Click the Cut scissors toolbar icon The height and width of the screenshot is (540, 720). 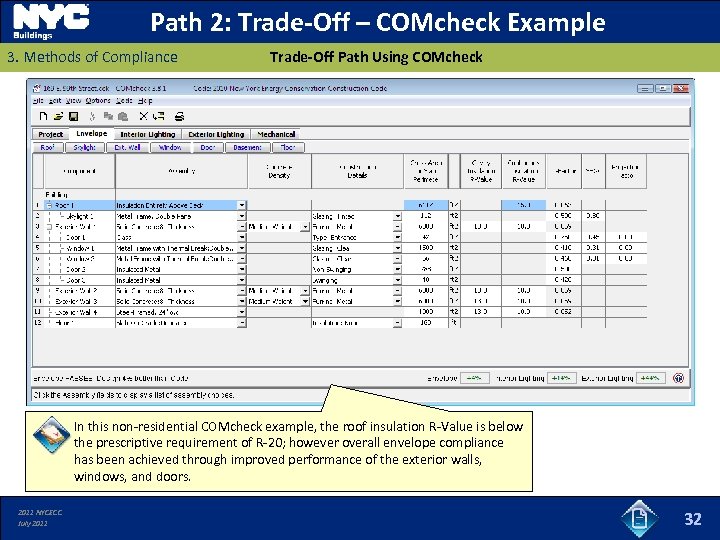92,116
